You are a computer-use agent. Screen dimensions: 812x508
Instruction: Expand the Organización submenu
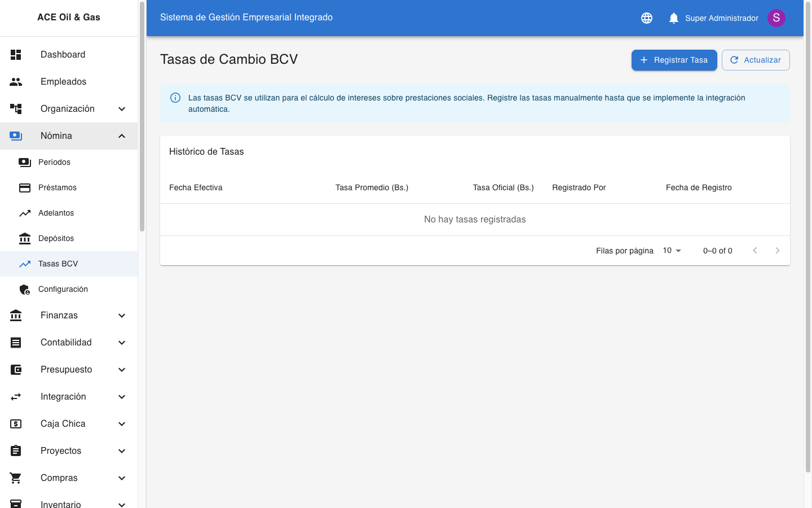point(122,109)
